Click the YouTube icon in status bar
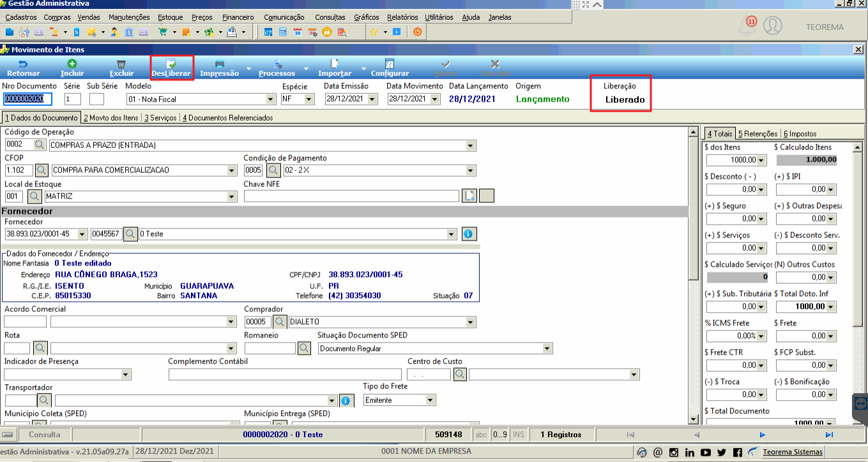Screen dimensions: 868x462 705,452
